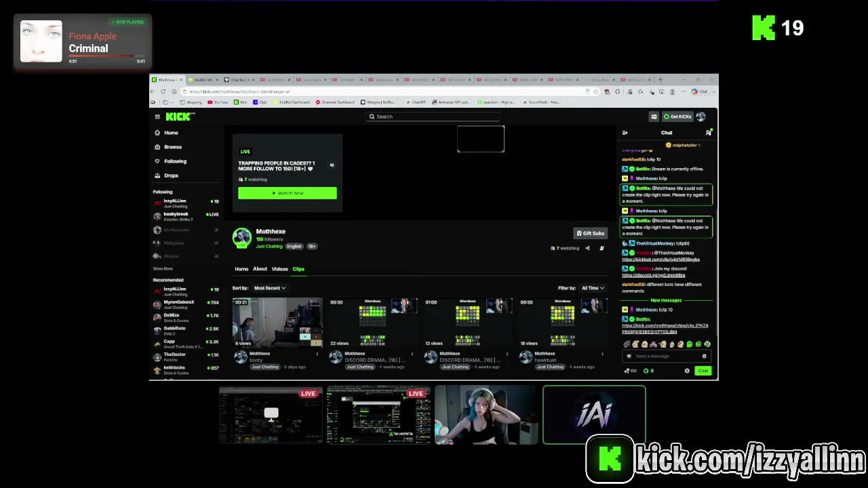Open MyronGainesX in the Recommended list

(186, 304)
